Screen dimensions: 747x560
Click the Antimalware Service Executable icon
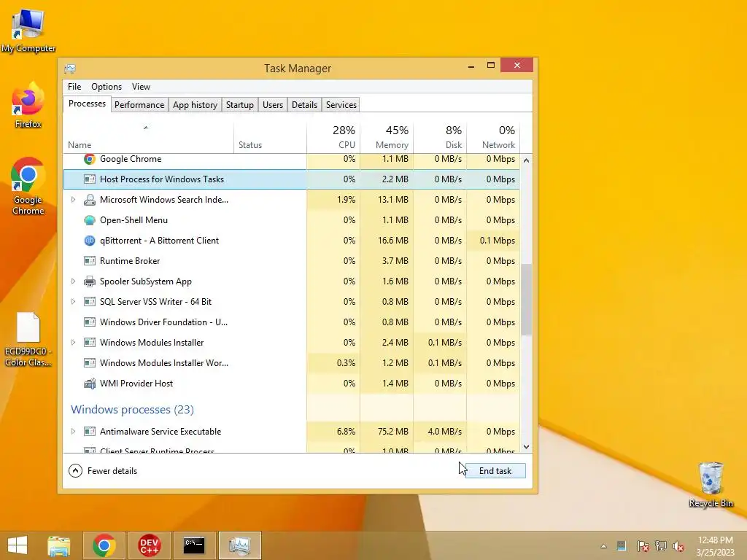[90, 432]
